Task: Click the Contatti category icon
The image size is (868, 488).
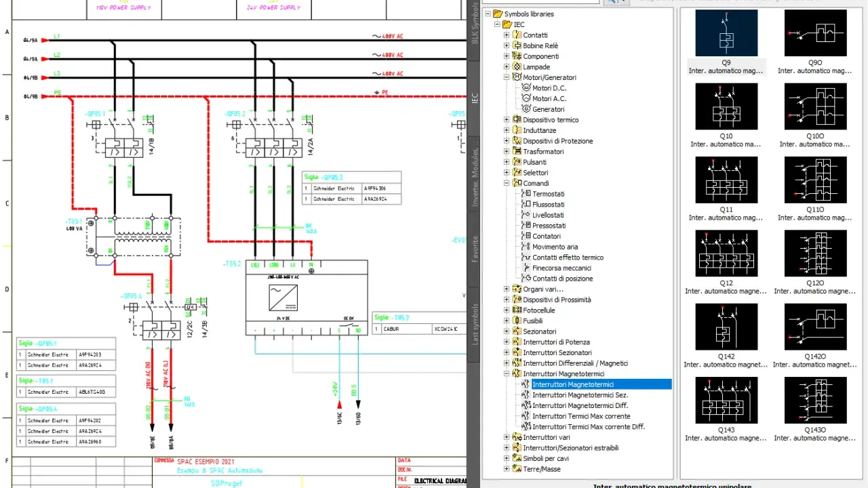Action: pyautogui.click(x=517, y=35)
